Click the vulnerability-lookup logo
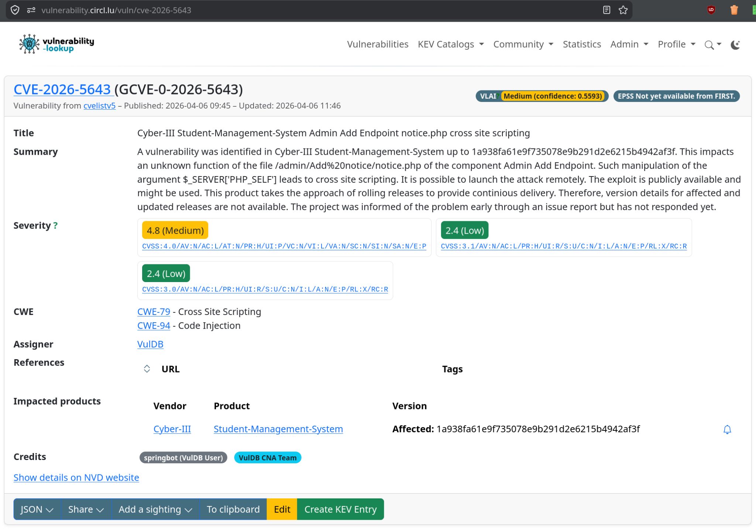This screenshot has height=532, width=756. click(56, 44)
